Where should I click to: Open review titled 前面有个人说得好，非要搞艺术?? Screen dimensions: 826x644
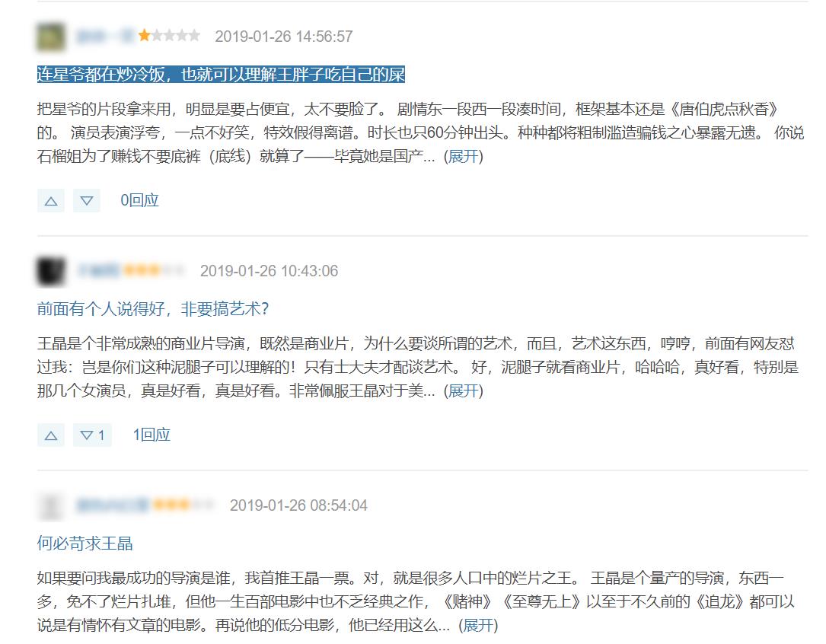(x=152, y=309)
